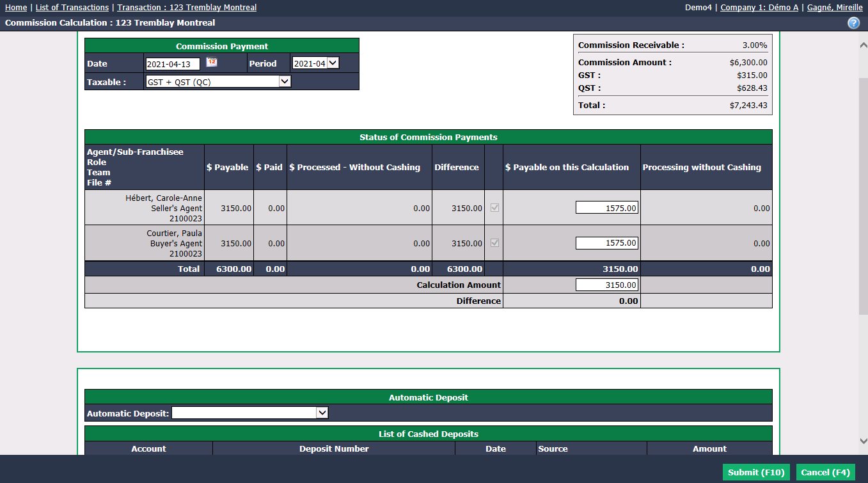Image resolution: width=868 pixels, height=483 pixels.
Task: Click scrollbar down arrow
Action: (x=863, y=441)
